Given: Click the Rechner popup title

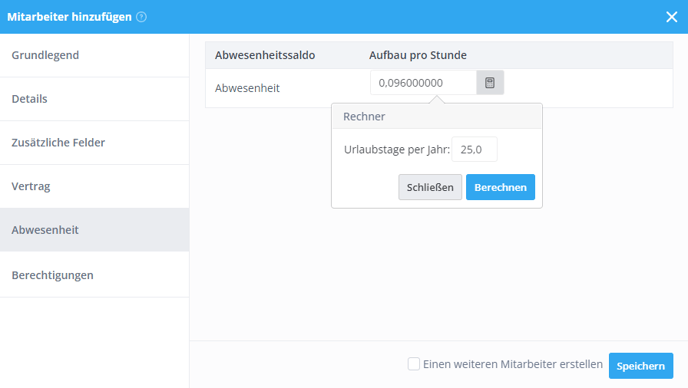Looking at the screenshot, I should pyautogui.click(x=364, y=116).
